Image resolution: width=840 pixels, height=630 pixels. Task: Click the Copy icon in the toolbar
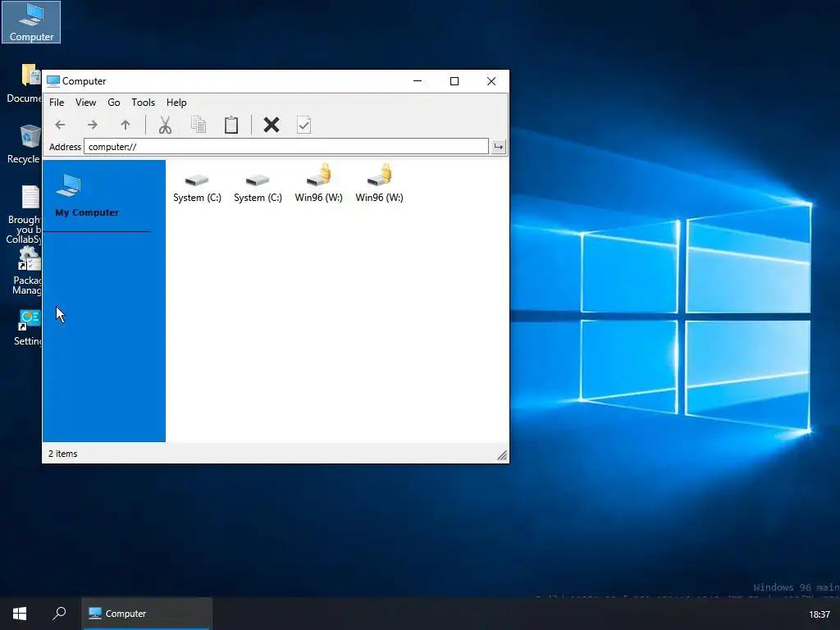[x=199, y=125]
